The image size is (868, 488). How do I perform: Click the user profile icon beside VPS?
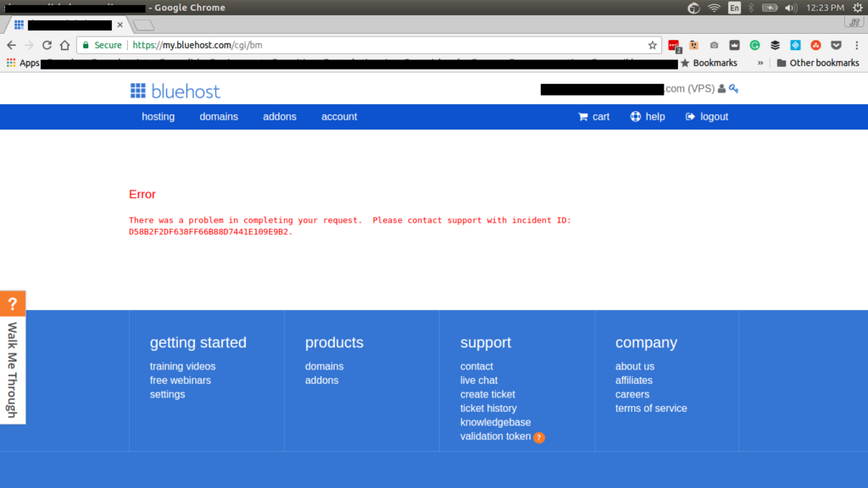721,88
